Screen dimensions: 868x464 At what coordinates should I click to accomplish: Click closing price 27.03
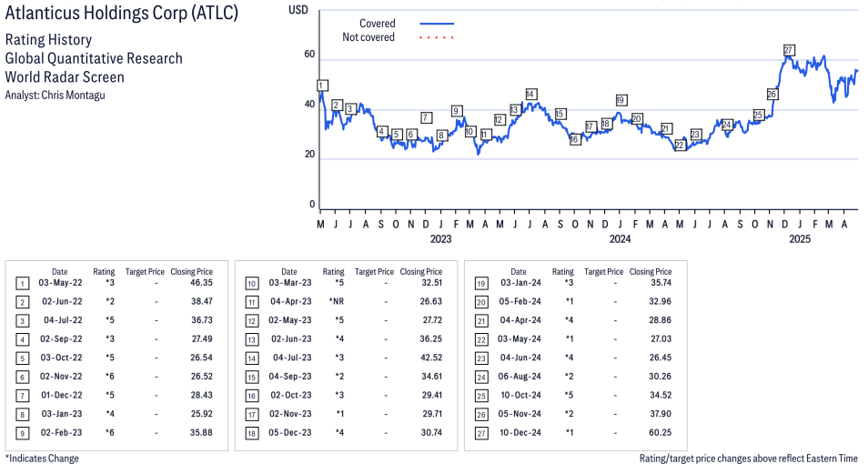click(661, 338)
